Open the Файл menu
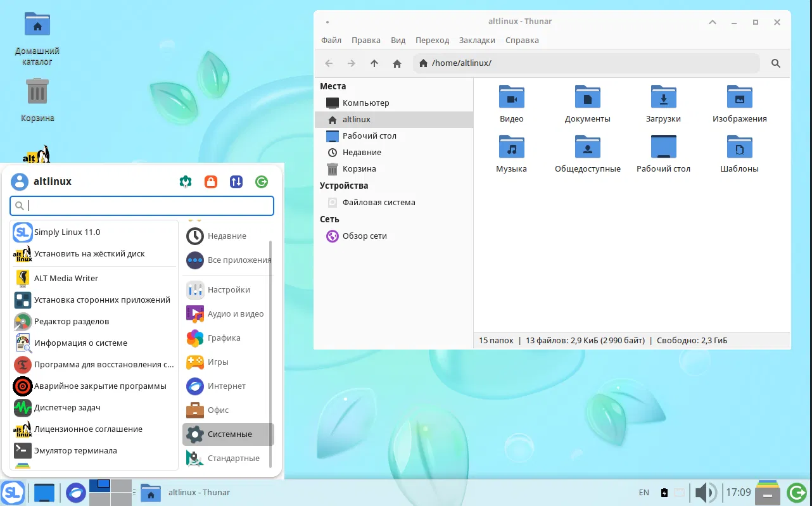This screenshot has height=506, width=812. click(x=331, y=40)
